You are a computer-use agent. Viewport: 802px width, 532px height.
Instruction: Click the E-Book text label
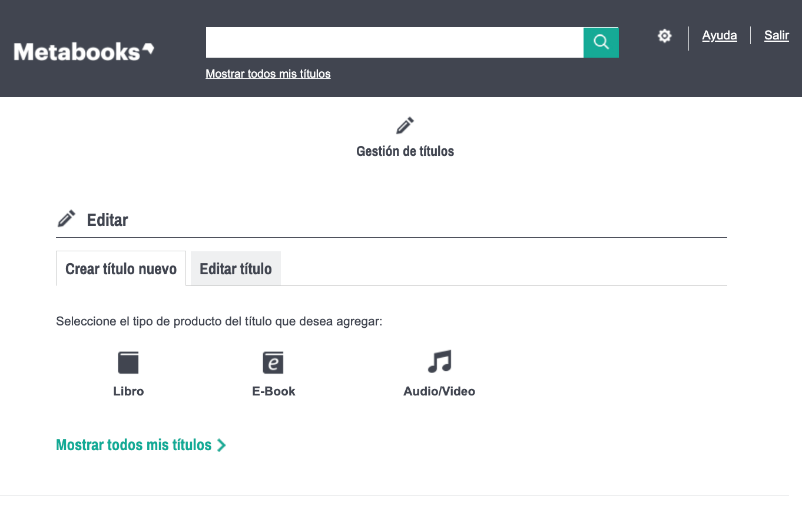pyautogui.click(x=273, y=391)
